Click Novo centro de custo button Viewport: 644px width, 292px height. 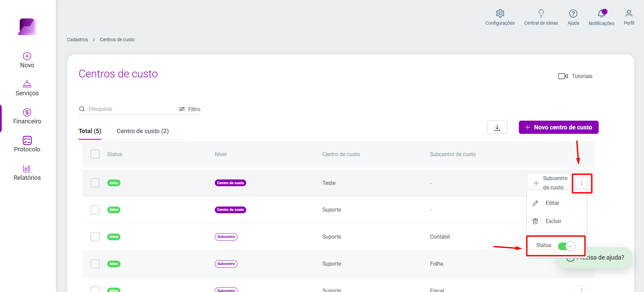click(x=559, y=127)
